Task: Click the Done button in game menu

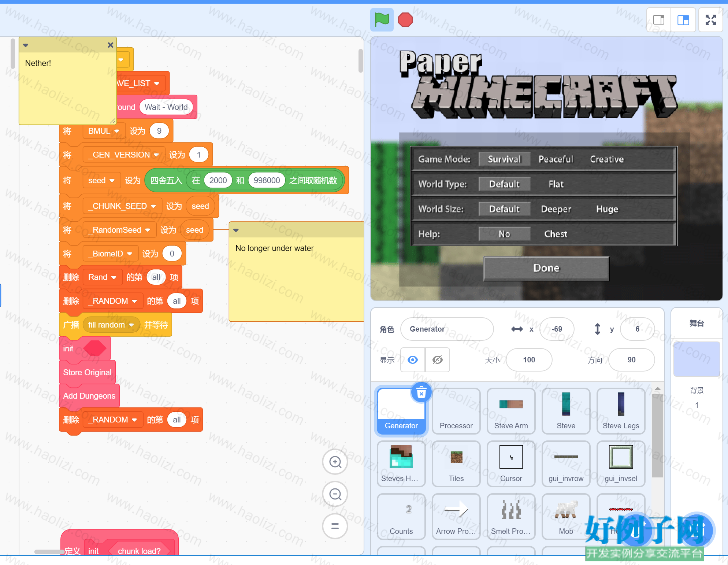Action: (546, 268)
